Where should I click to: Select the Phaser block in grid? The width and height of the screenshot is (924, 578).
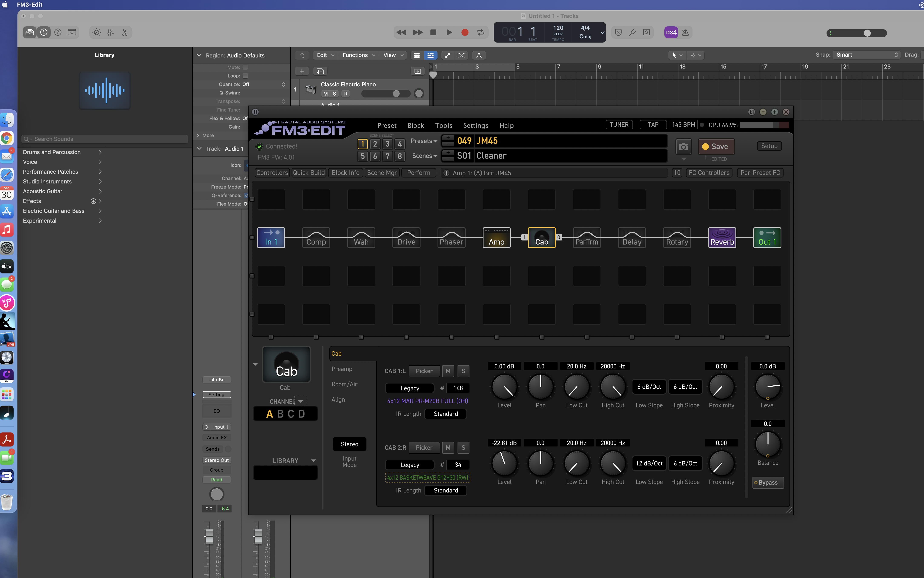(451, 237)
